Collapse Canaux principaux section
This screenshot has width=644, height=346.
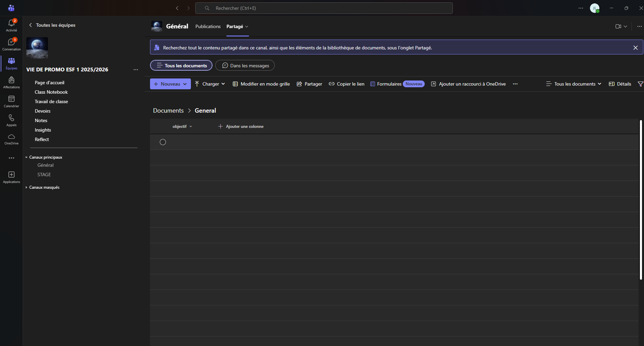[x=44, y=157]
